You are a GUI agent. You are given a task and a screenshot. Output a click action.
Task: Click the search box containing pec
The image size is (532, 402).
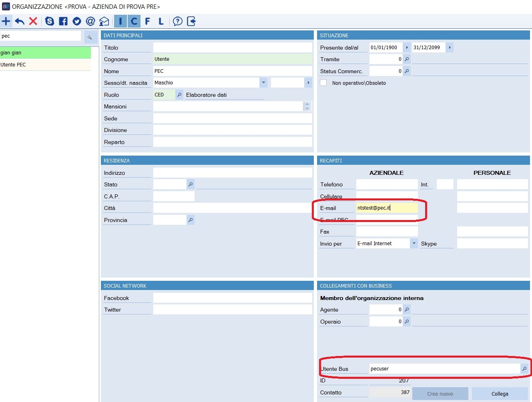pos(40,36)
